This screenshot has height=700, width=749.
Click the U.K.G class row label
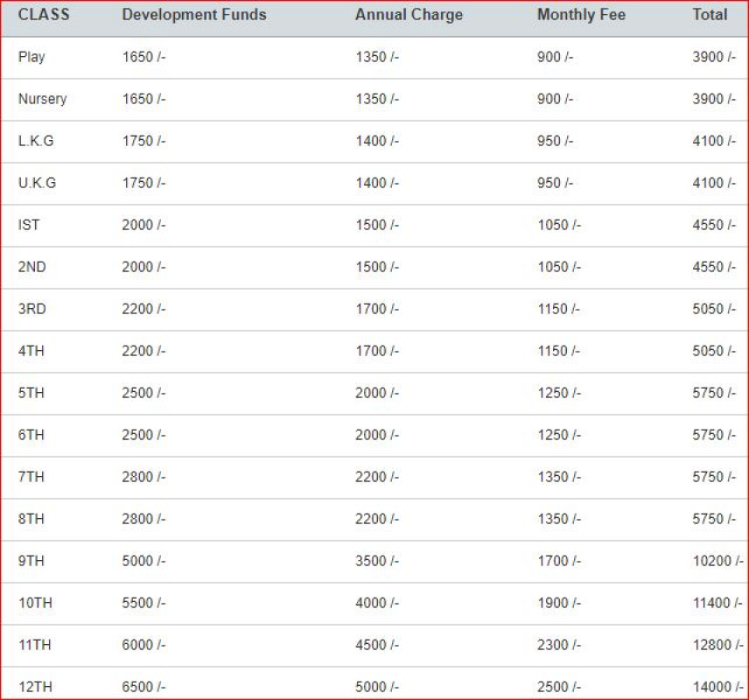pos(36,183)
